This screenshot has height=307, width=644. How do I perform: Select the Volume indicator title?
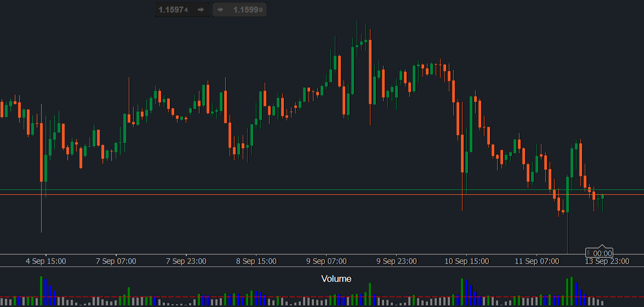tap(337, 279)
